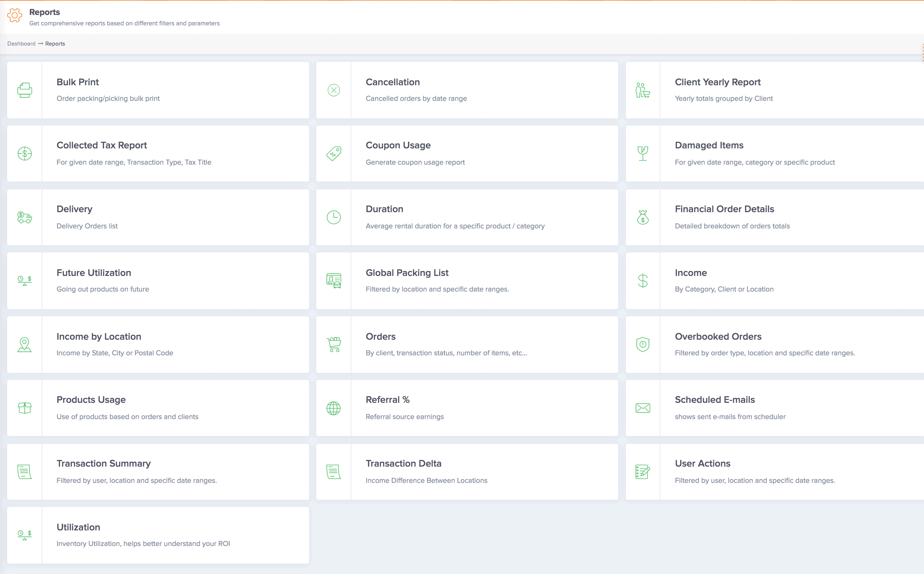The width and height of the screenshot is (924, 574).
Task: Open the Cancellation report
Action: pyautogui.click(x=392, y=82)
